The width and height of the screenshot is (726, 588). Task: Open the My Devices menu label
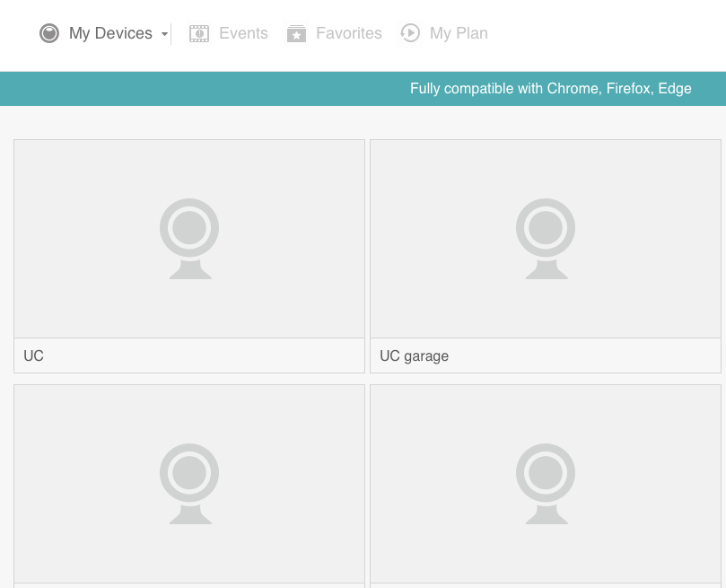[x=110, y=33]
